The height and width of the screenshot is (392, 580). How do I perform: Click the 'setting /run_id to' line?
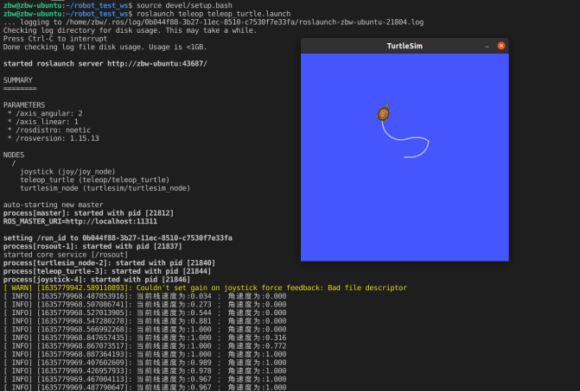(x=118, y=238)
